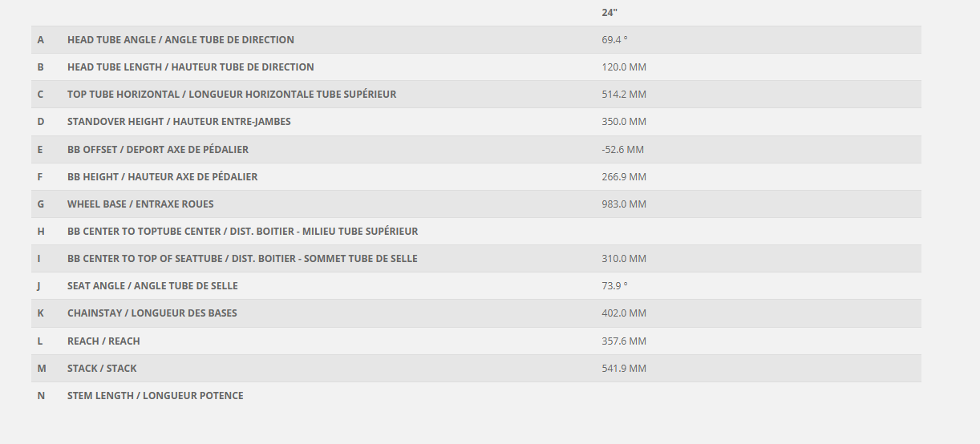Click the row letter A cell
This screenshot has height=444, width=980.
click(x=41, y=40)
